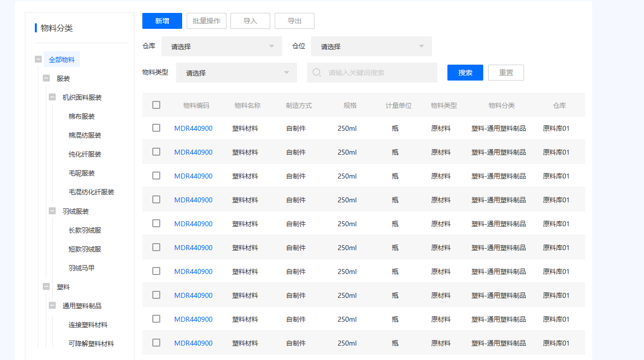
Task: Click the 制造方式 column header
Action: [x=299, y=105]
